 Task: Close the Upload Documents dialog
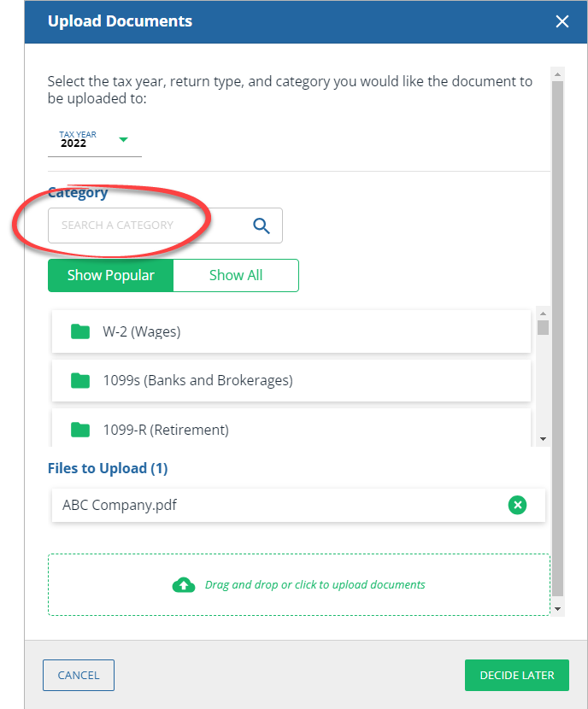pos(562,21)
